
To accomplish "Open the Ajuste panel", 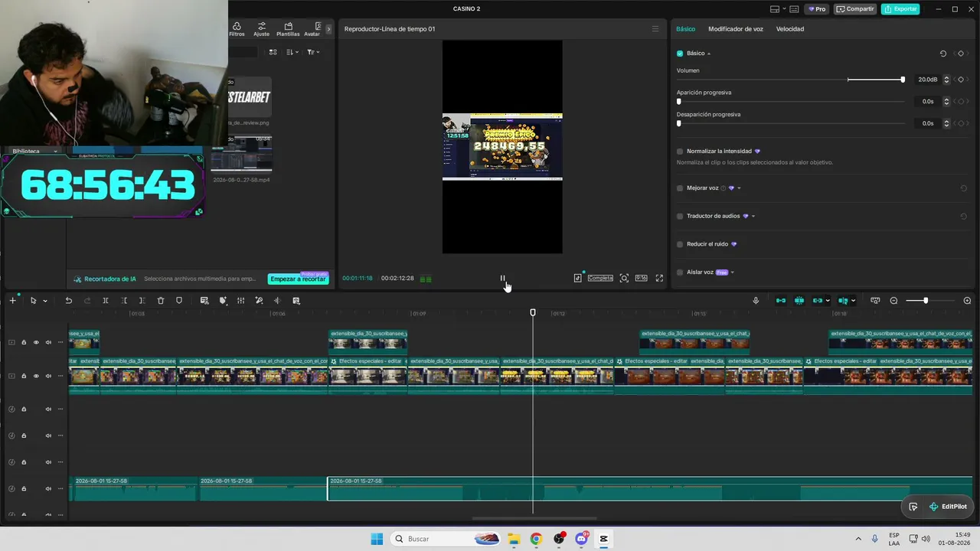I will click(x=261, y=29).
